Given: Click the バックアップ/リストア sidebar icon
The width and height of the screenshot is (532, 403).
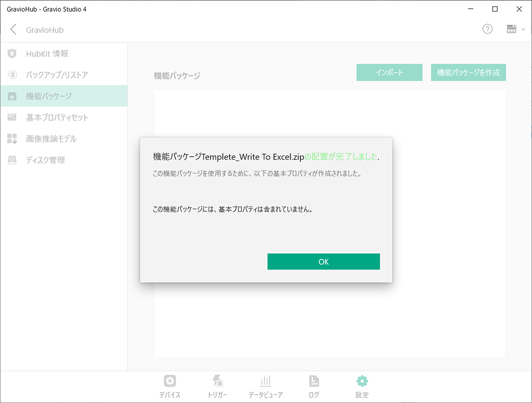Looking at the screenshot, I should pyautogui.click(x=12, y=75).
